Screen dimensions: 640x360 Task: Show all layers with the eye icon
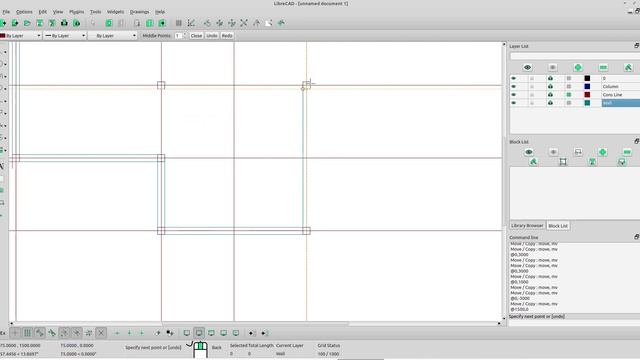tap(527, 67)
